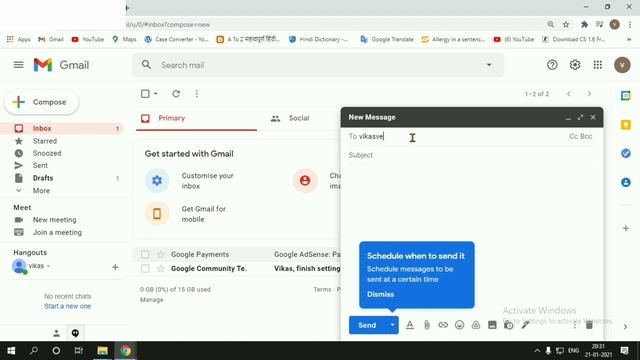
Task: Open Keep in side panel
Action: (626, 125)
